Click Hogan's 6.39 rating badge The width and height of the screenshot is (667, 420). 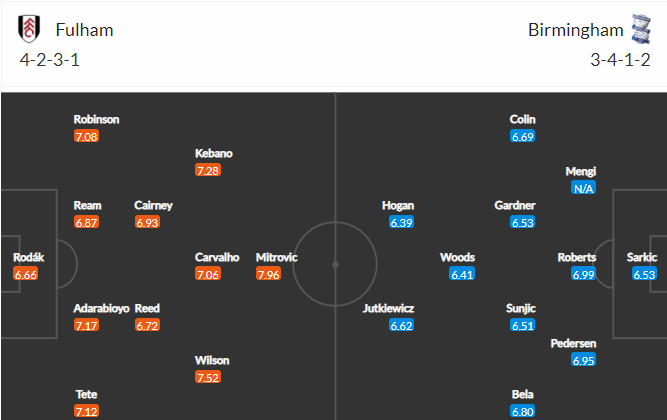pos(401,223)
